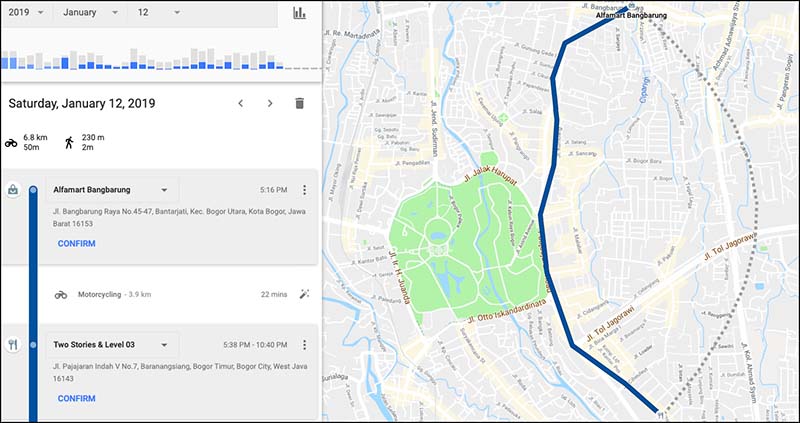Click the Jl. Jend. Sudirman road label
Image resolution: width=800 pixels, height=423 pixels.
point(434,129)
